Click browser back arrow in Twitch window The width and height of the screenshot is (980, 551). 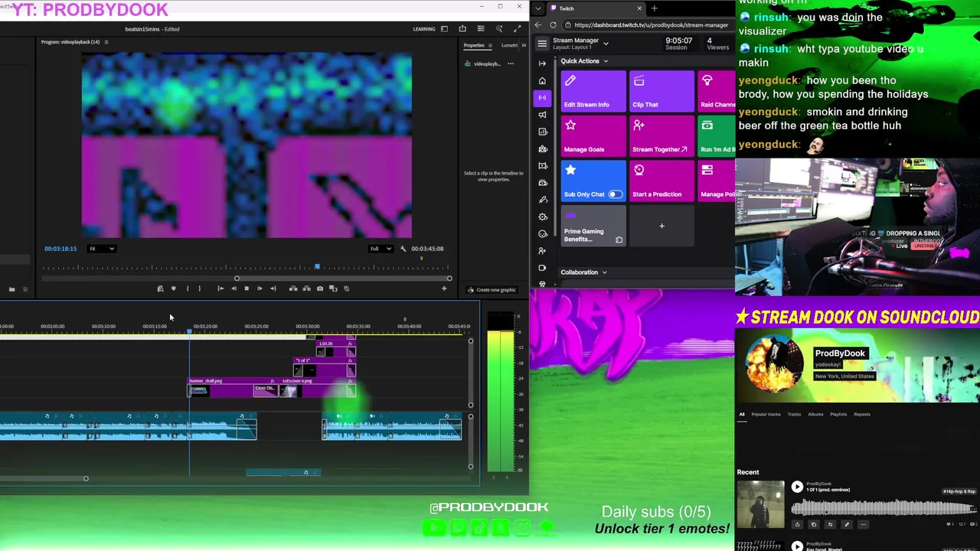click(538, 24)
